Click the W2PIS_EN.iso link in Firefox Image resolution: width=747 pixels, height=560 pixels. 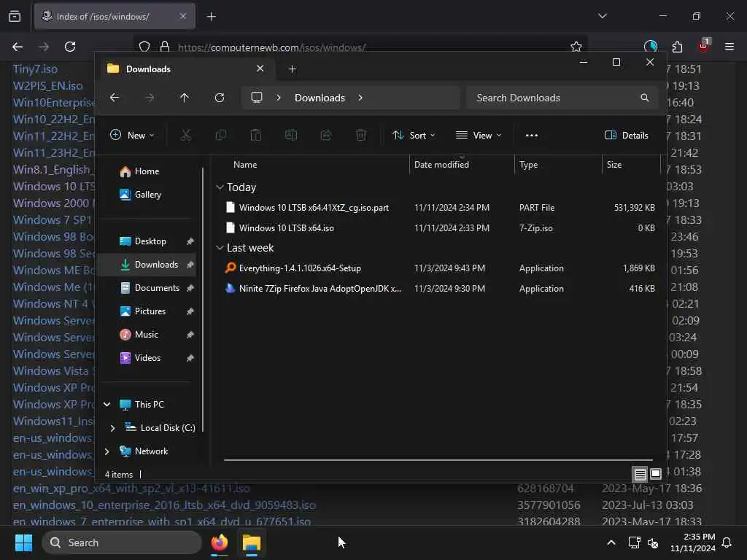47,86
